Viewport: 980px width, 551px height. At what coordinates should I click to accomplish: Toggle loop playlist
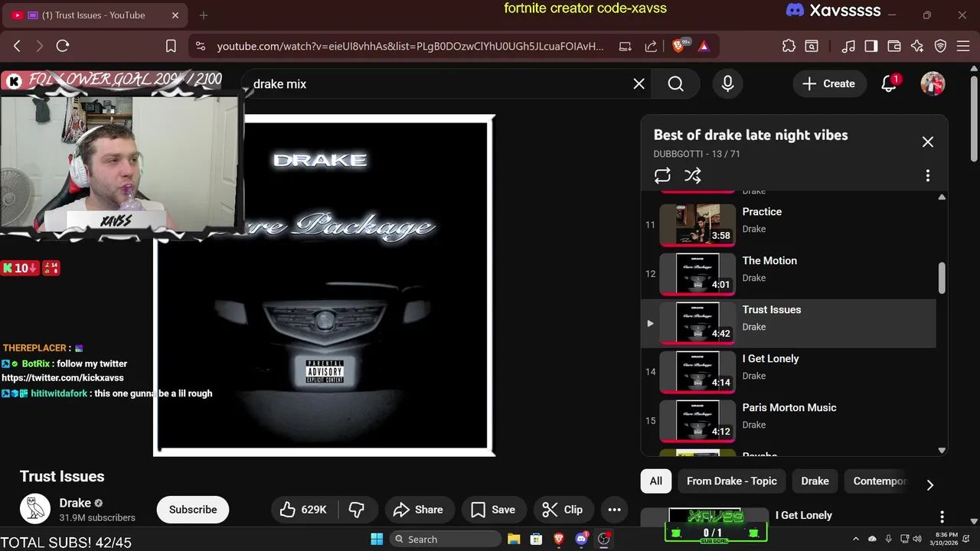[662, 175]
